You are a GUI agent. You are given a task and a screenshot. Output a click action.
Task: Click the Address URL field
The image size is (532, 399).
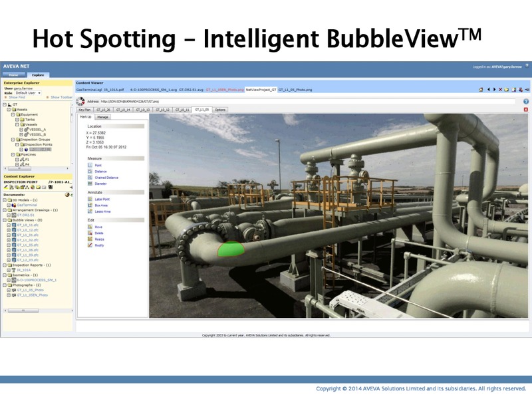click(307, 101)
